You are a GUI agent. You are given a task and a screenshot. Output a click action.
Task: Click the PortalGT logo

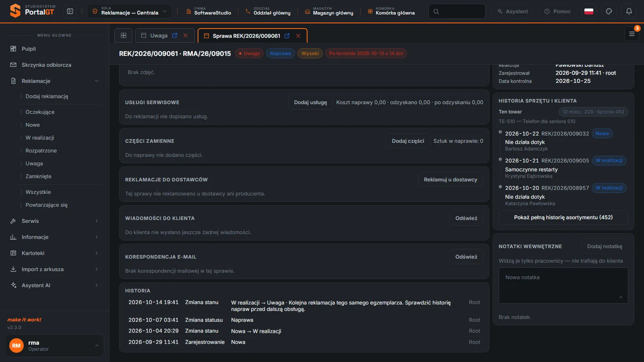(x=33, y=11)
